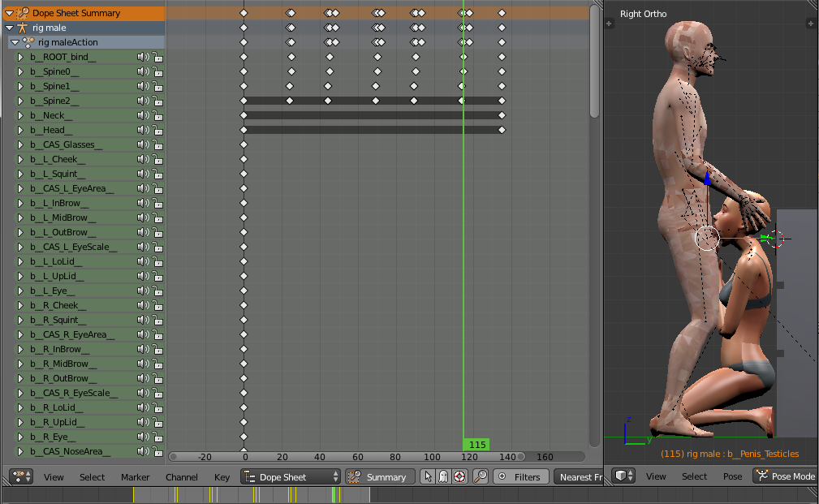Click the green frame 115 indicator
The height and width of the screenshot is (504, 819).
tap(476, 445)
